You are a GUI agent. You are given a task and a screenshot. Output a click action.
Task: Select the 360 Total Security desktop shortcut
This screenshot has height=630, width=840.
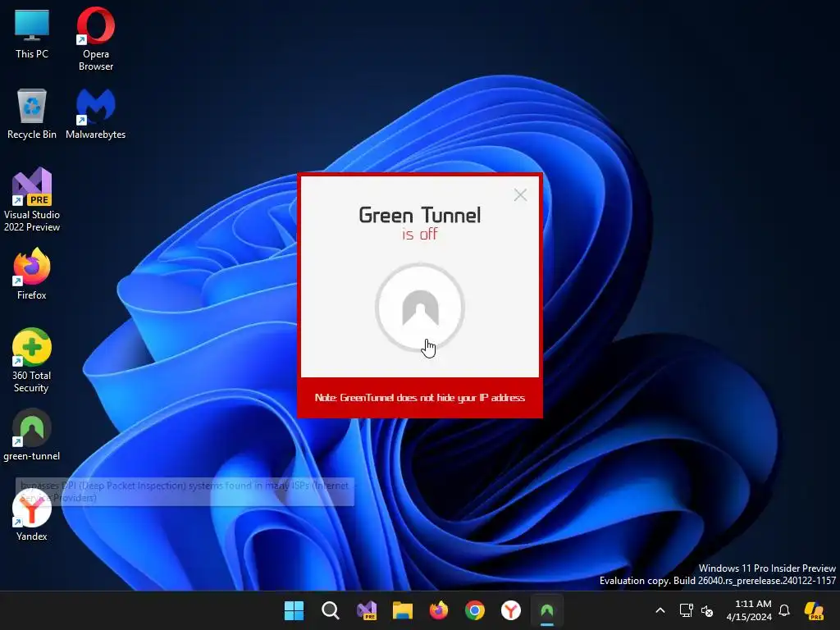tap(32, 361)
